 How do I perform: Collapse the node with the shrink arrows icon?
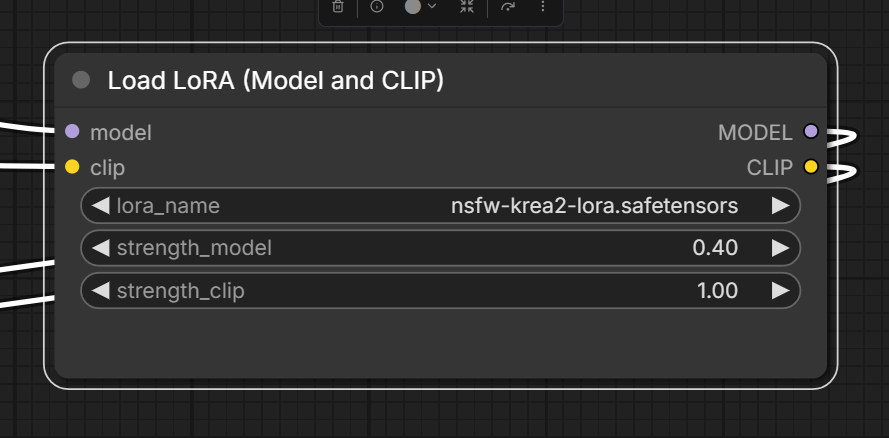coord(466,7)
